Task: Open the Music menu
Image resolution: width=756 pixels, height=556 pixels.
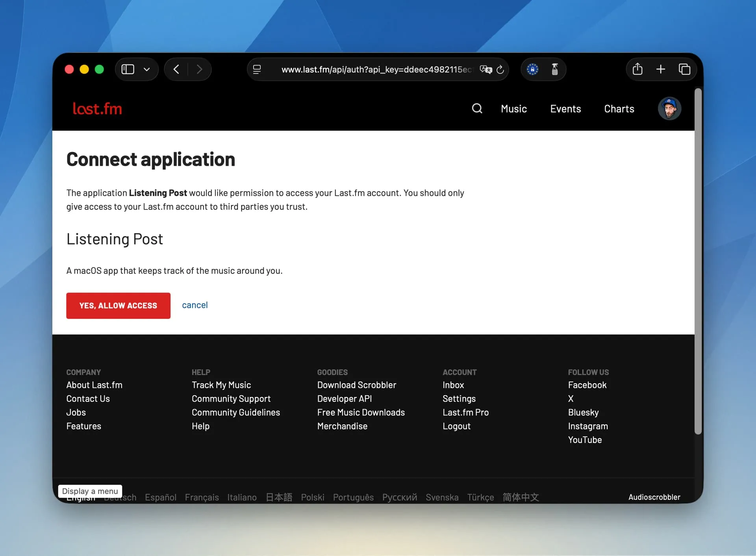Action: click(514, 109)
